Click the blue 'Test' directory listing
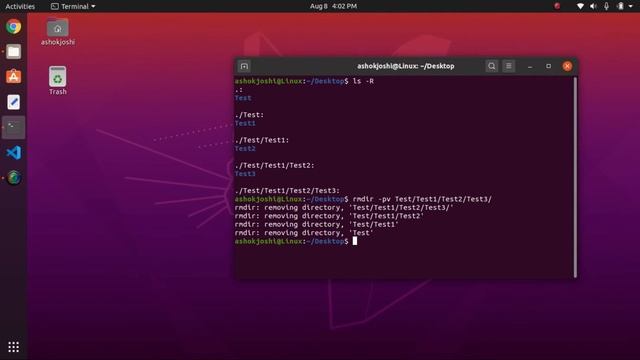 (x=243, y=98)
